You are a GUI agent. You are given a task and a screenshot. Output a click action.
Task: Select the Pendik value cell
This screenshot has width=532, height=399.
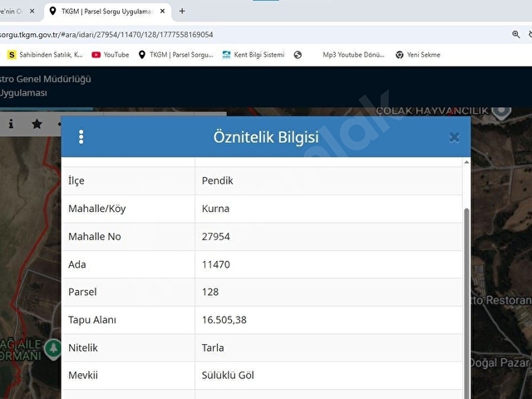coord(328,181)
